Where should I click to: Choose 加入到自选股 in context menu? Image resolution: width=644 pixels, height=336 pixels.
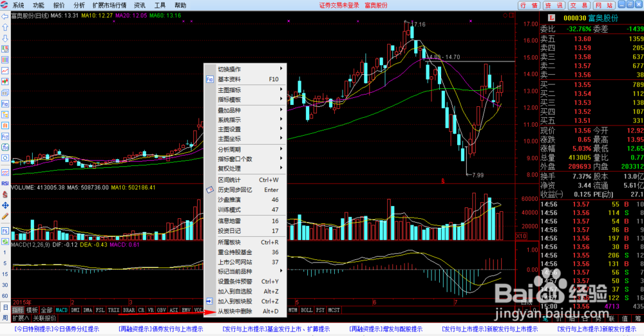tap(245, 291)
